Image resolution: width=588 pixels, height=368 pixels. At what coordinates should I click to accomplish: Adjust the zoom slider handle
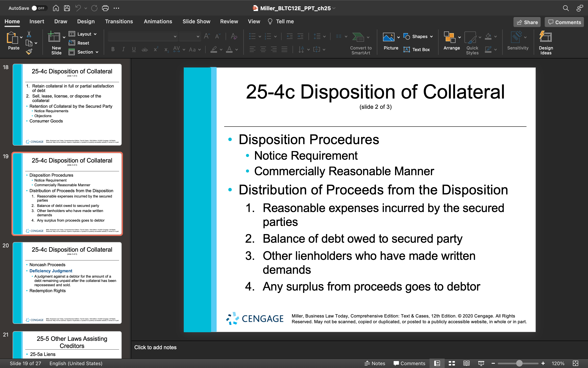pos(519,363)
